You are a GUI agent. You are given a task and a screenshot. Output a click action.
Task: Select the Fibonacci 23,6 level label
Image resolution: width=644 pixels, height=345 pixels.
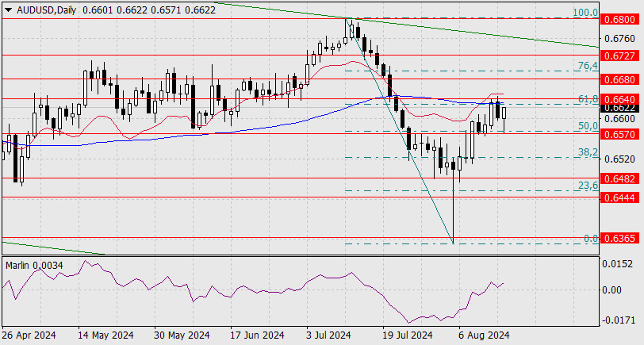tap(588, 186)
